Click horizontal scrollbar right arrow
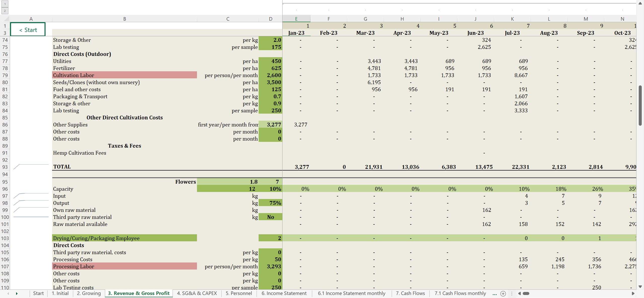 tap(633, 293)
